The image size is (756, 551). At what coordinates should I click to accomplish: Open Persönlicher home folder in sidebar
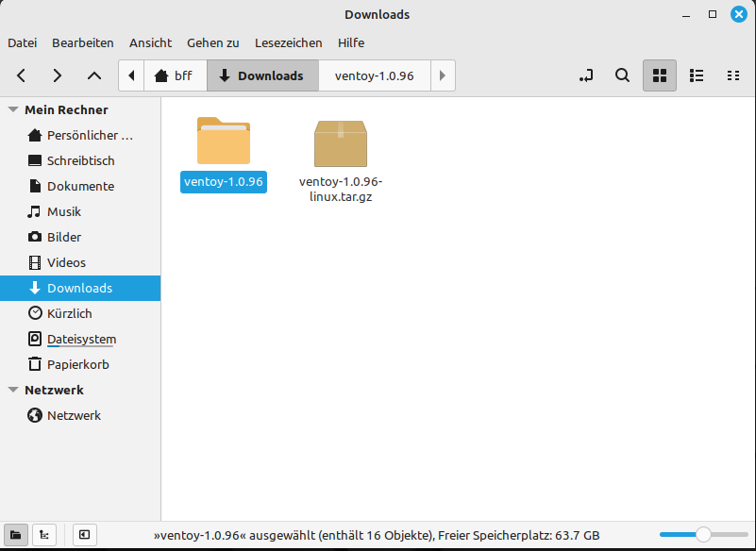(x=80, y=136)
